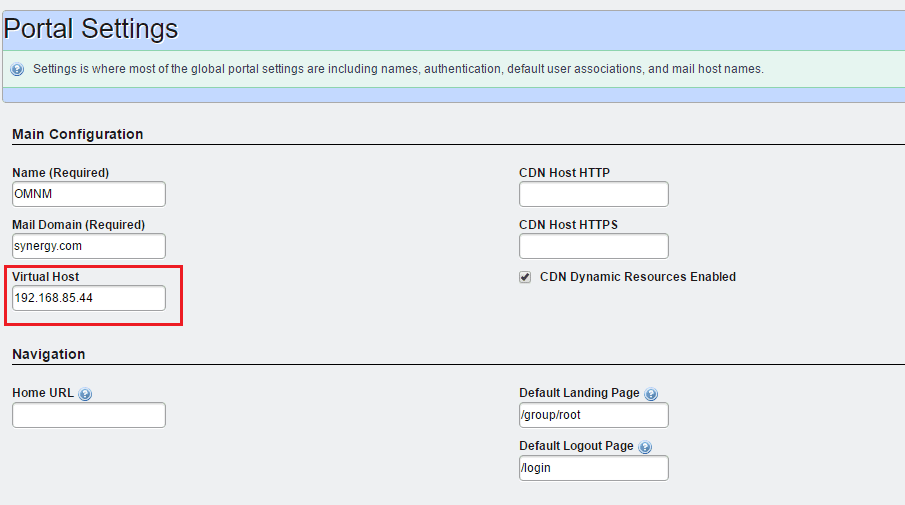The image size is (905, 505).
Task: Click the Virtual Host label text
Action: pyautogui.click(x=46, y=277)
